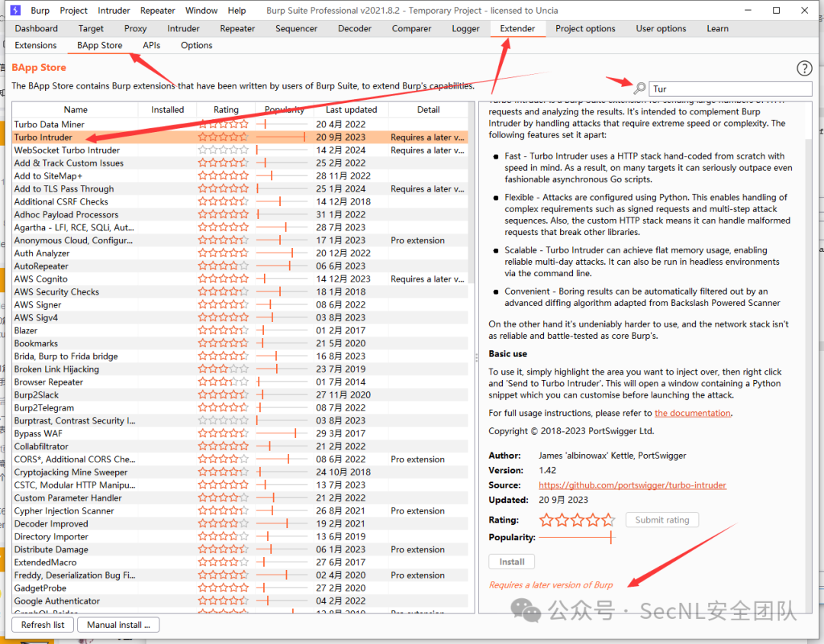This screenshot has width=824, height=644.
Task: Click the Install button
Action: point(511,562)
